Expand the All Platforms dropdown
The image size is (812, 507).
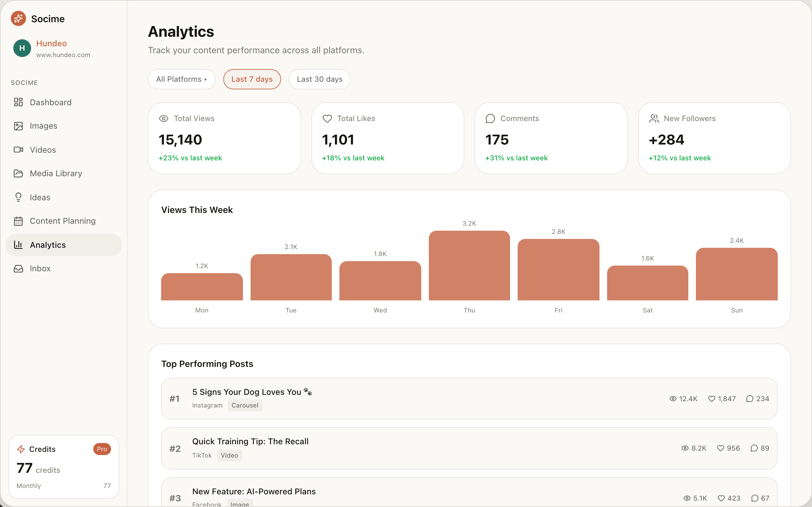[x=181, y=79]
